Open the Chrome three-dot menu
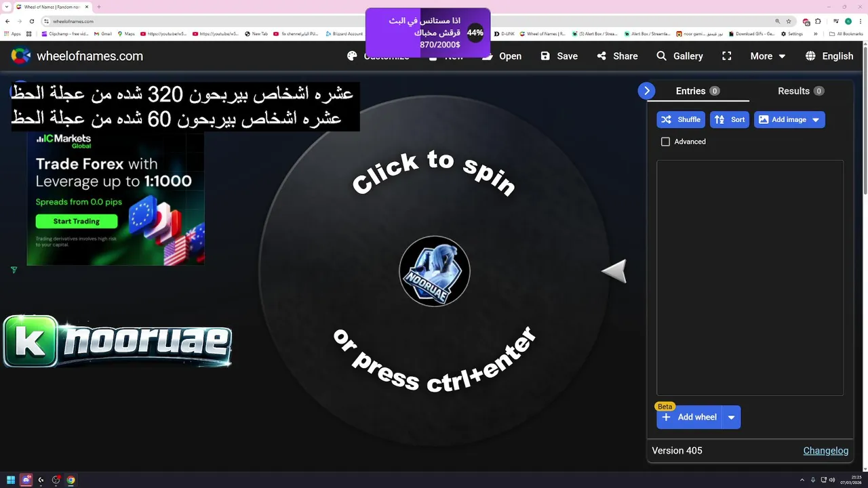Image resolution: width=868 pixels, height=488 pixels. (860, 21)
